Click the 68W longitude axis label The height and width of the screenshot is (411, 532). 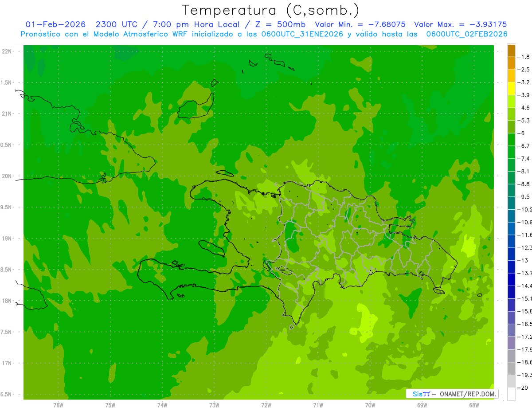(474, 406)
